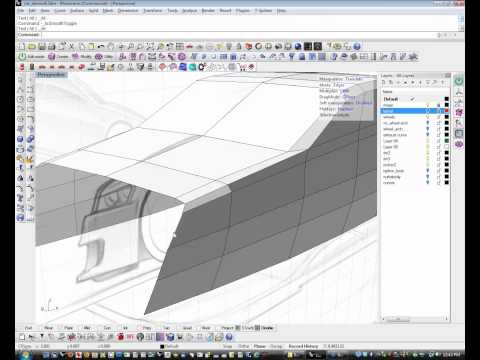
Task: Click the taskbar clock
Action: pos(452,355)
